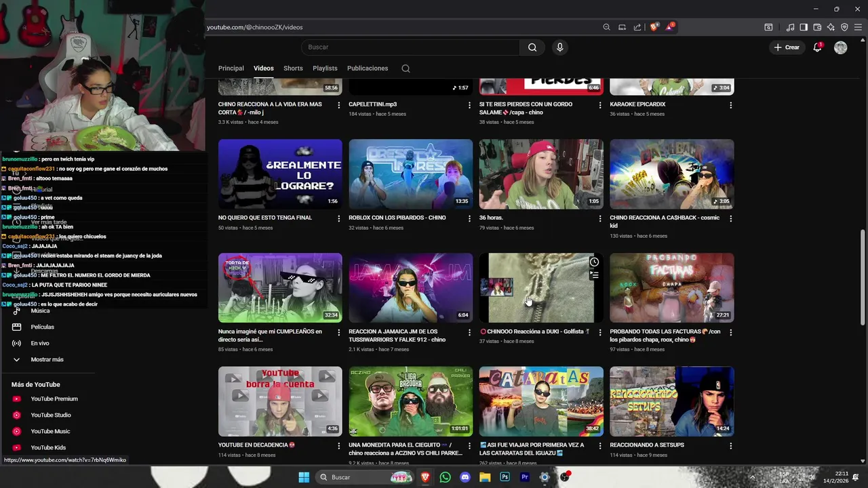Open YouTube Kids sidebar icon

(16, 448)
